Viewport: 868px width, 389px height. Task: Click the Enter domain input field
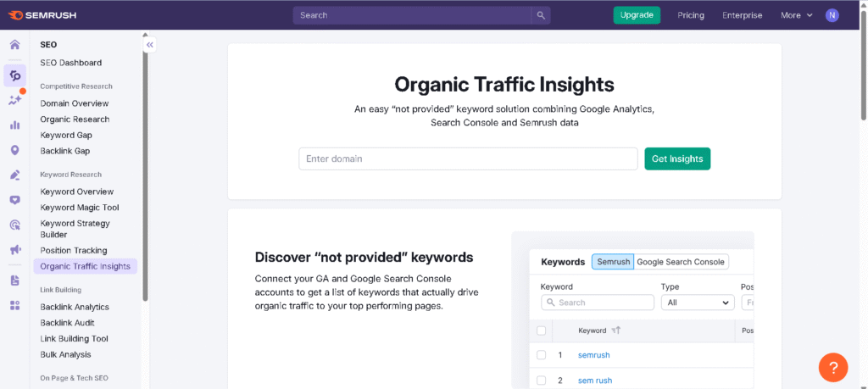coord(468,158)
